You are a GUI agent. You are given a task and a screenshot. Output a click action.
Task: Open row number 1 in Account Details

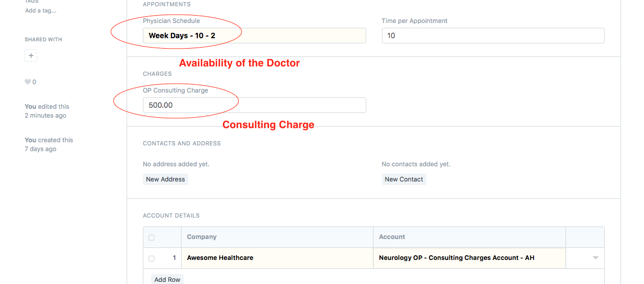point(175,258)
